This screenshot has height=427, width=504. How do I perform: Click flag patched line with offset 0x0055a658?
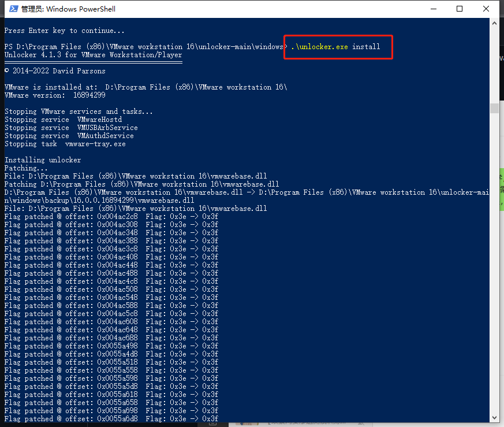pos(111,403)
